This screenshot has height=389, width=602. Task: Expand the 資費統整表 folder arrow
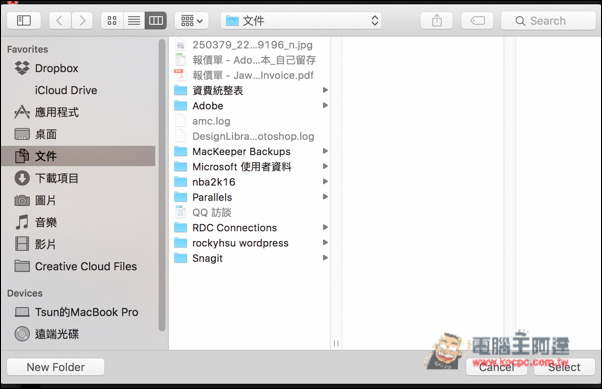325,90
